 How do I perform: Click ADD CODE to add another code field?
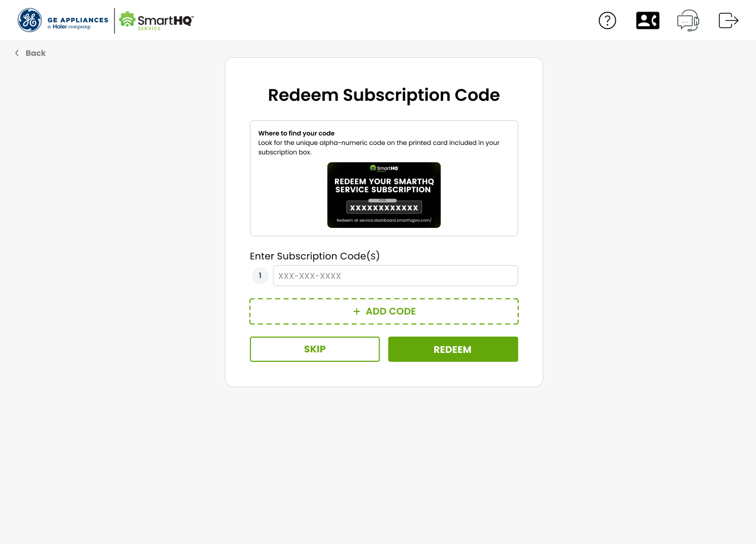(384, 311)
